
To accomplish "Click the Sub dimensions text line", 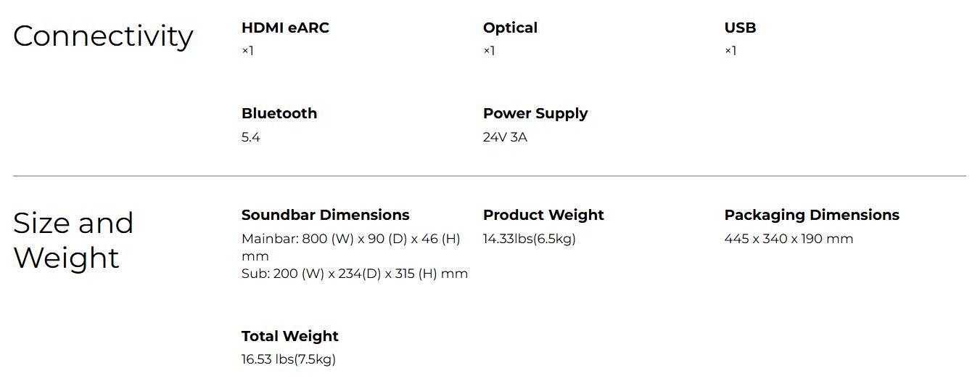I will coord(355,274).
